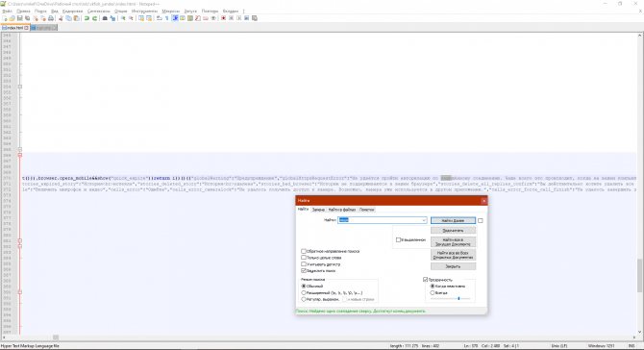Click the Find (binoculars) toolbar icon
The width and height of the screenshot is (644, 350).
105,18
